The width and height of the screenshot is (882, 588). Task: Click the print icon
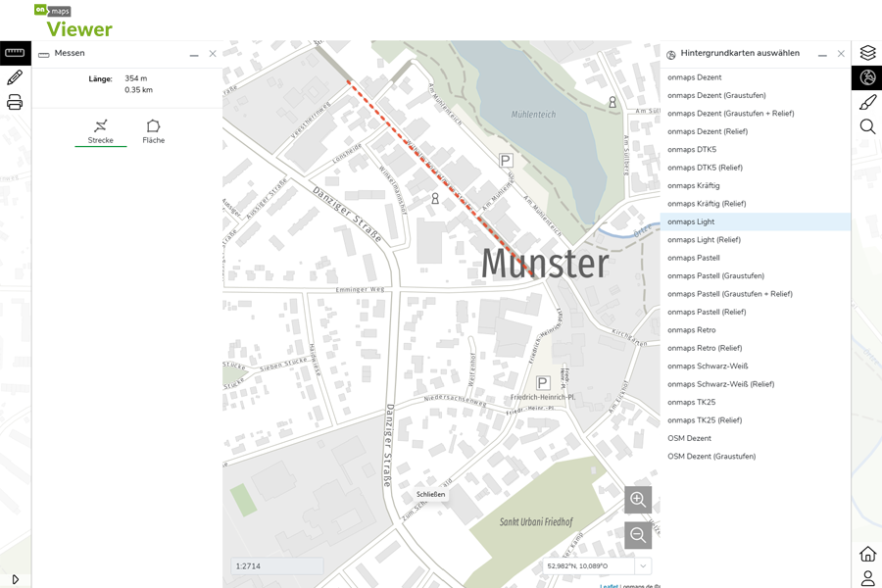click(x=15, y=103)
